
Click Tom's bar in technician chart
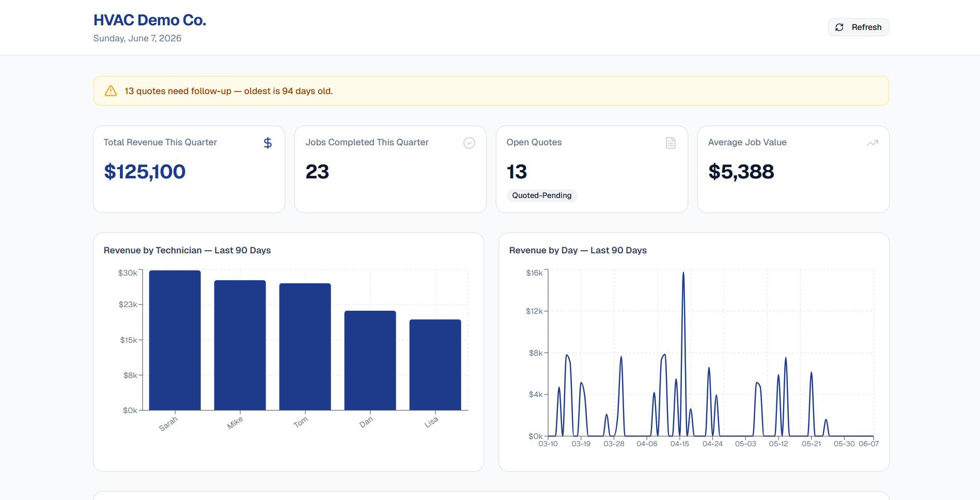pyautogui.click(x=305, y=347)
